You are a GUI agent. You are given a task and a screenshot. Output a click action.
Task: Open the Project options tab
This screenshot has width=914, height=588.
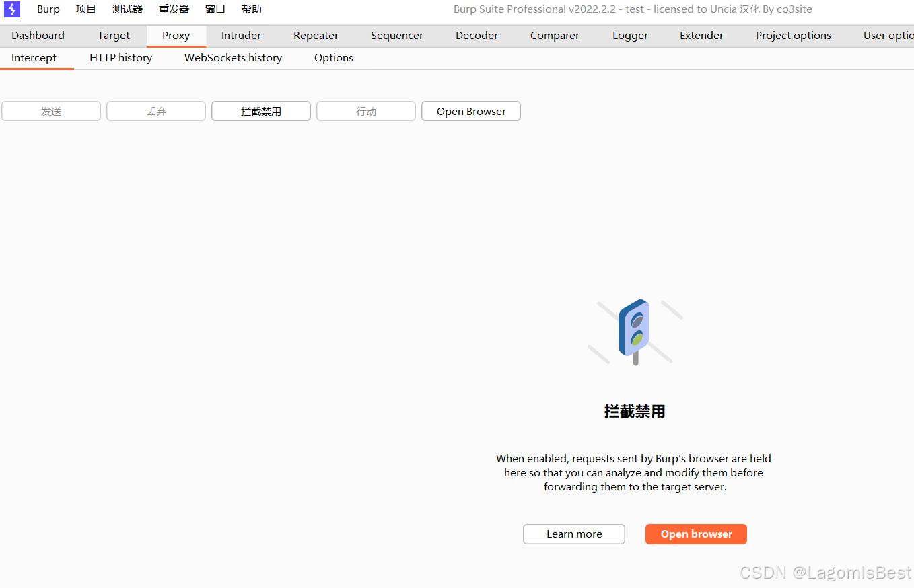click(793, 36)
